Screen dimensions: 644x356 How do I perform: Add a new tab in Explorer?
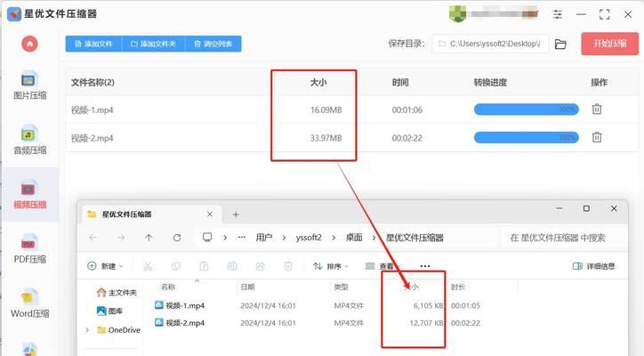coord(236,214)
